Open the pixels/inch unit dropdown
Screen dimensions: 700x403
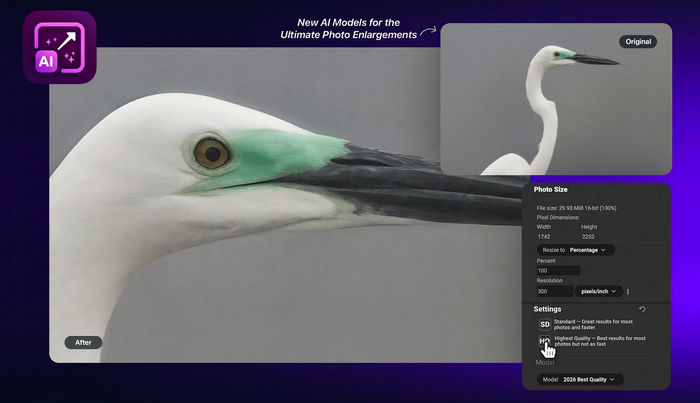pos(599,291)
